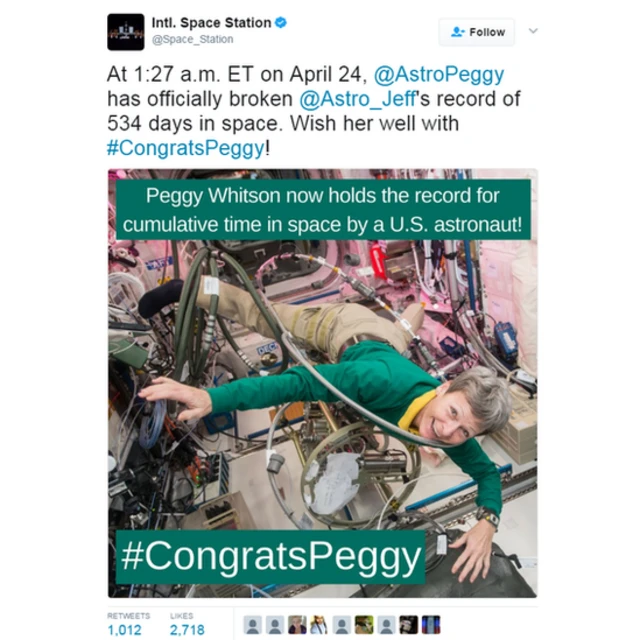Open the Peggy Whitson photo attachment
The image size is (640, 640).
point(322,383)
